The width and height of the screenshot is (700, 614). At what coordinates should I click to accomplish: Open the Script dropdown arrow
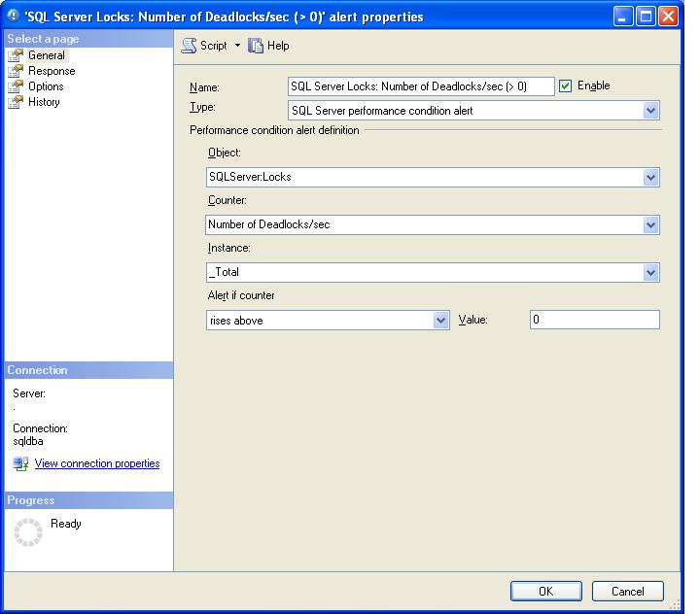click(237, 45)
